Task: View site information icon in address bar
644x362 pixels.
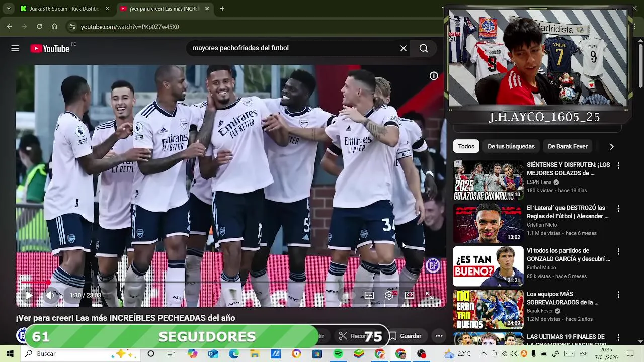Action: point(72,27)
